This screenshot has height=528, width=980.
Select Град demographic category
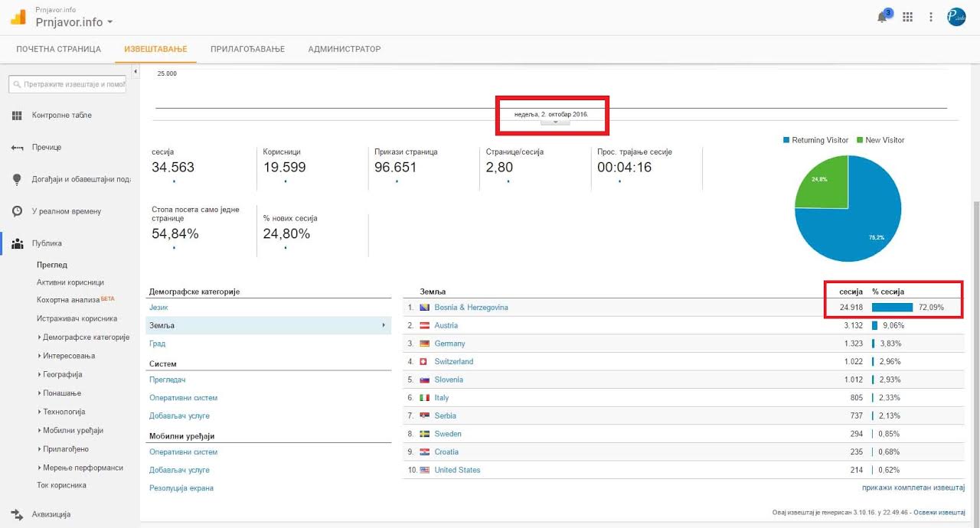(157, 344)
